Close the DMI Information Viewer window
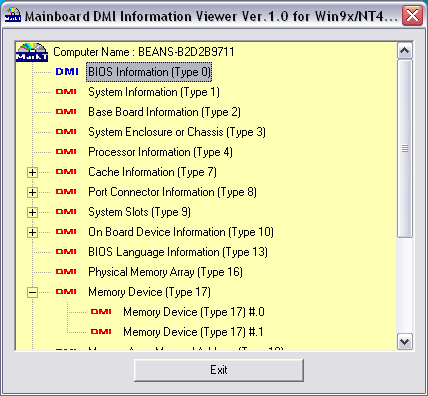Image resolution: width=428 pixels, height=396 pixels. 412,15
